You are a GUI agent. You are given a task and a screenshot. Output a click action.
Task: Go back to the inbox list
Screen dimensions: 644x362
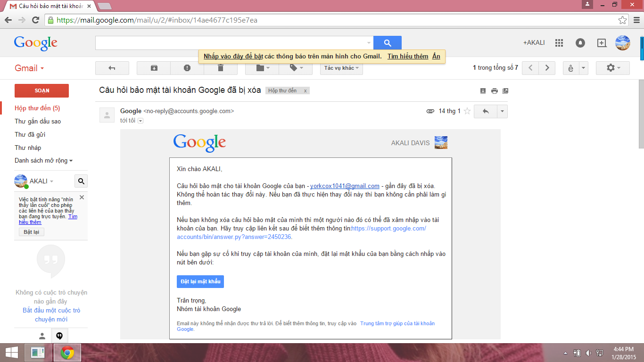coord(112,68)
